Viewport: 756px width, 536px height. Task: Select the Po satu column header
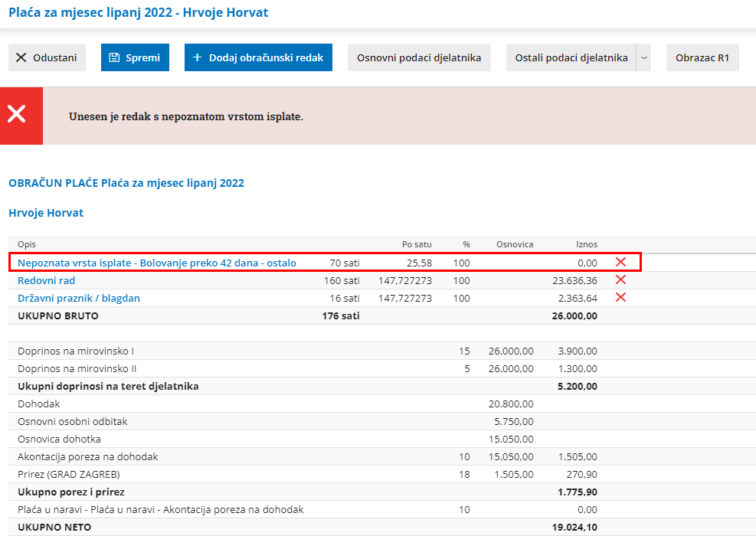417,244
